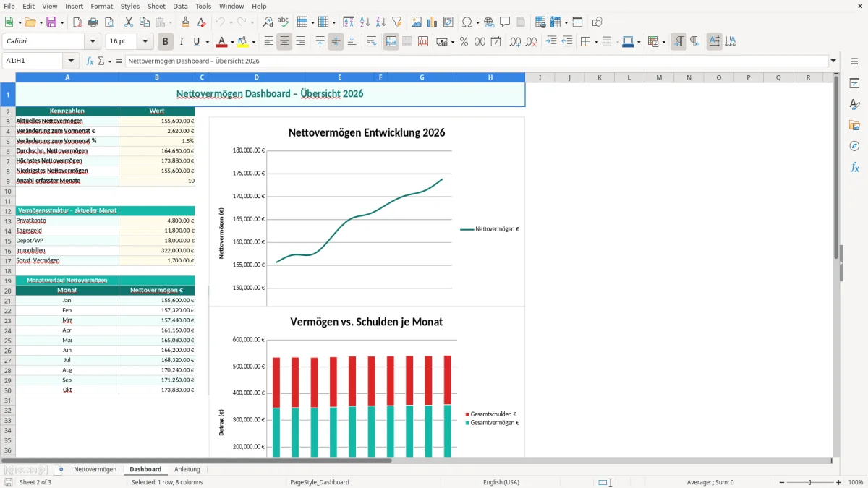Clear direct formatting icon
The height and width of the screenshot is (488, 868).
click(201, 22)
